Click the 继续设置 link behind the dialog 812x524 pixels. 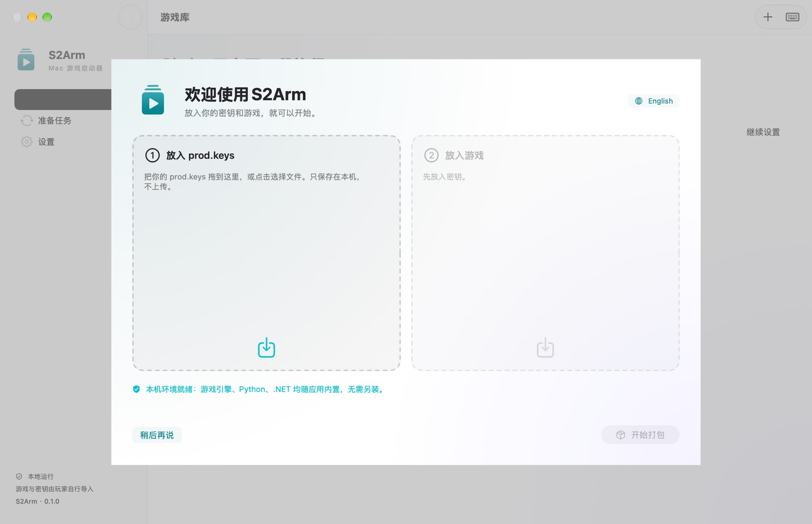point(763,132)
